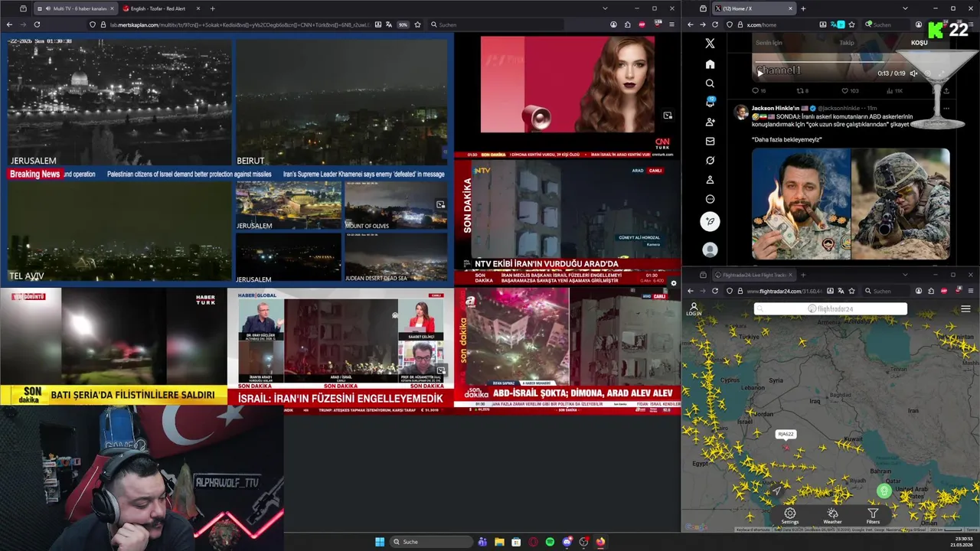Screen dimensions: 980x551
Task: Close the Tzofar Red Alert tab
Action: [x=198, y=8]
